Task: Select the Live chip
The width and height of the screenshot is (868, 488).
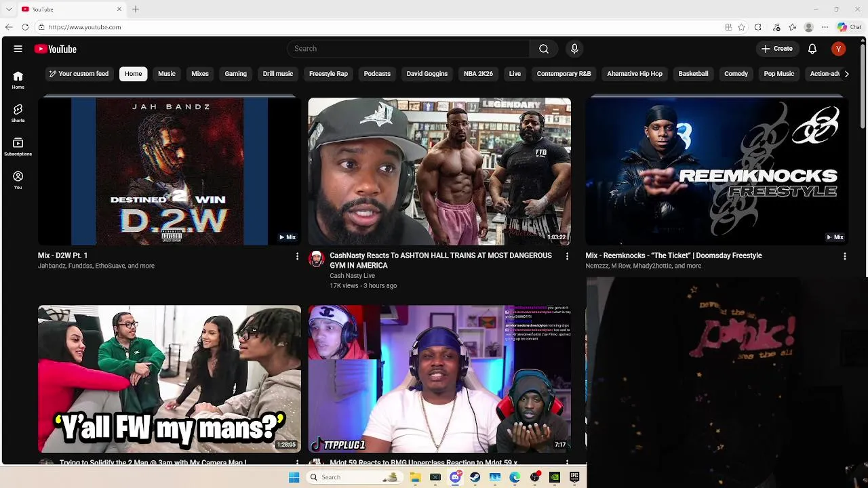Action: pos(515,74)
